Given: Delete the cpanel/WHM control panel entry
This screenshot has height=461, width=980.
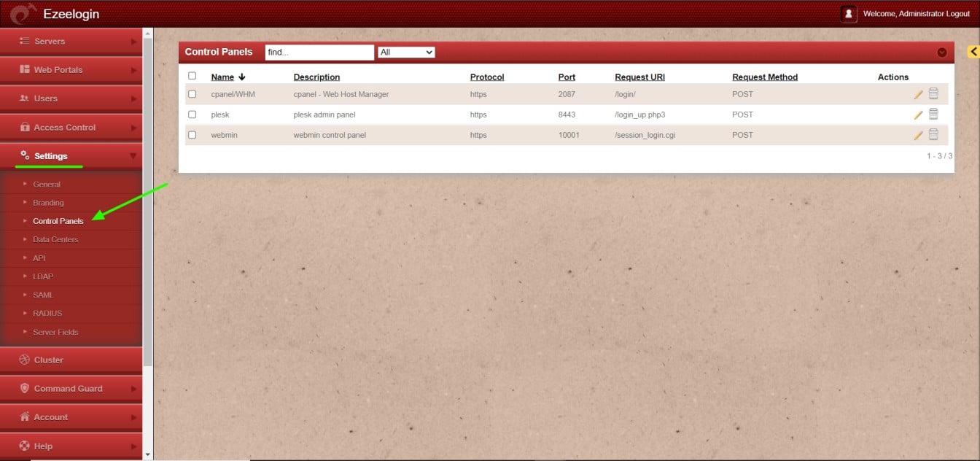Looking at the screenshot, I should (x=933, y=93).
